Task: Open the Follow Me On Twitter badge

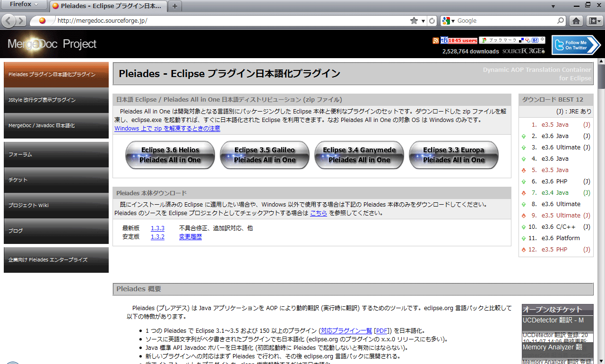Action: [576, 45]
